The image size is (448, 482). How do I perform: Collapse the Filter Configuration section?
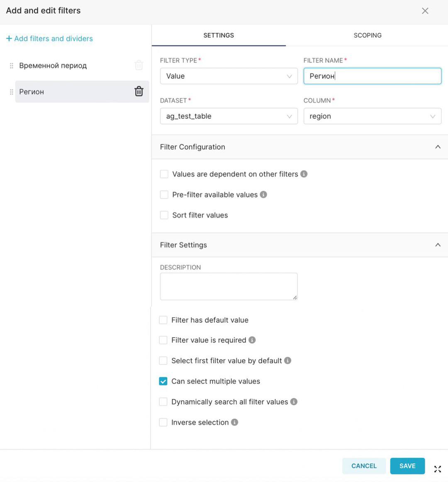438,147
